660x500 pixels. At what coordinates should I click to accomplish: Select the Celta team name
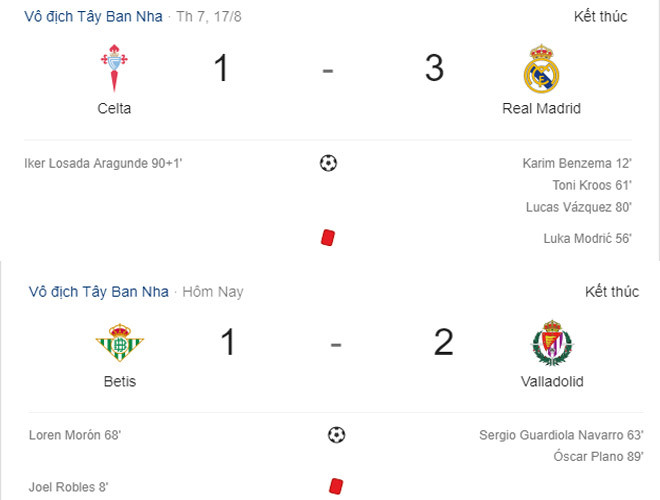114,108
